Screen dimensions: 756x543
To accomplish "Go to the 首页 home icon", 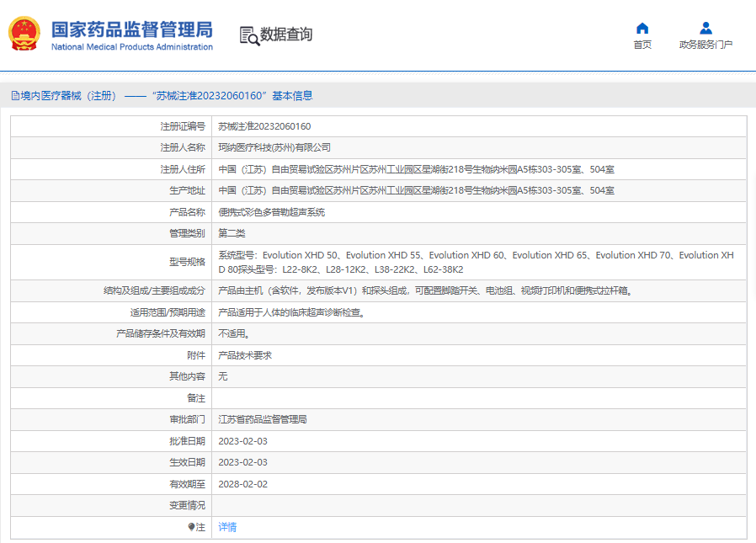I will [x=642, y=28].
